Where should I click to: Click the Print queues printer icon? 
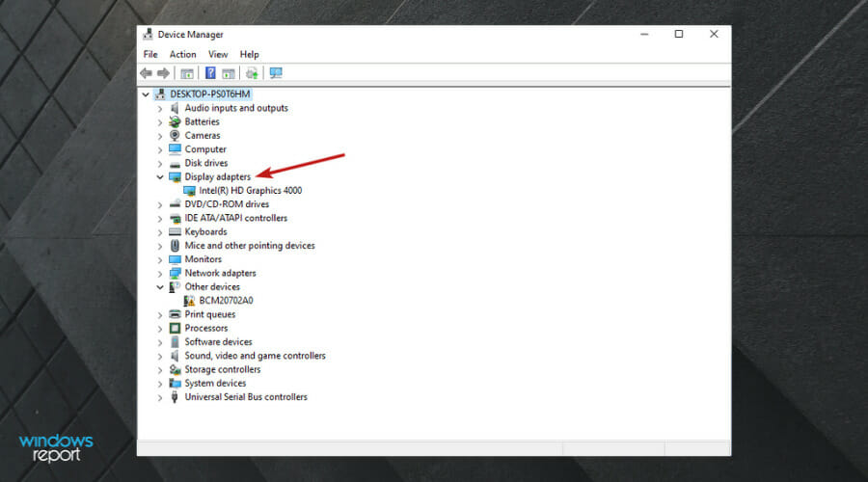pyautogui.click(x=175, y=314)
